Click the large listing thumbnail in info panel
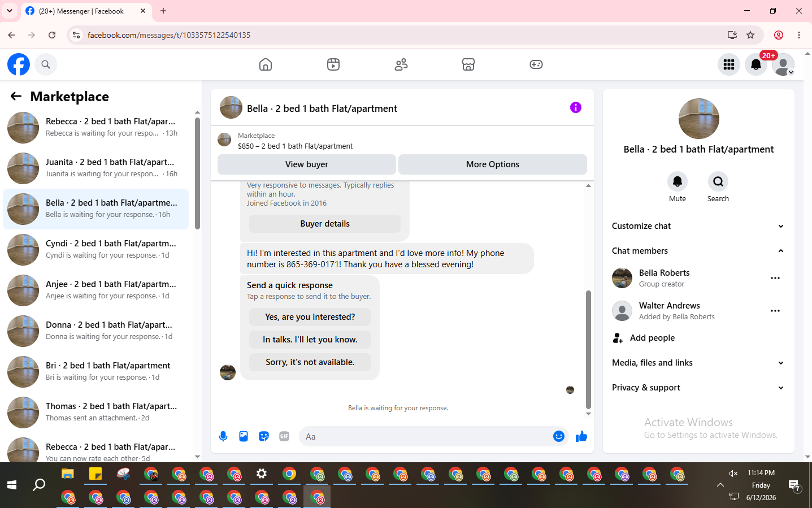 (699, 119)
